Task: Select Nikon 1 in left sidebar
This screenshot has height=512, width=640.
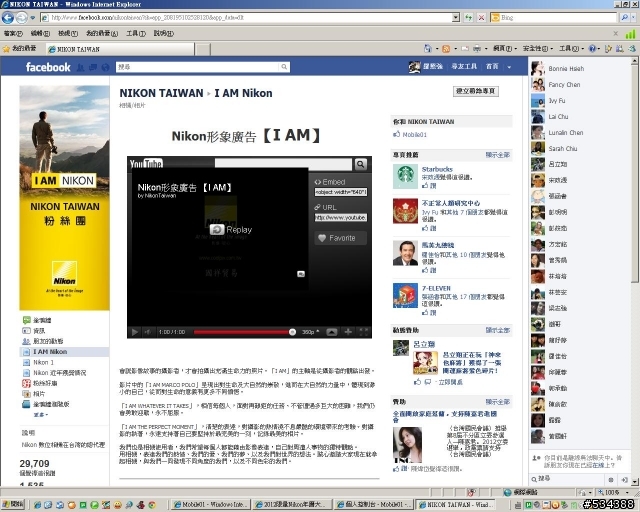Action: pos(43,362)
